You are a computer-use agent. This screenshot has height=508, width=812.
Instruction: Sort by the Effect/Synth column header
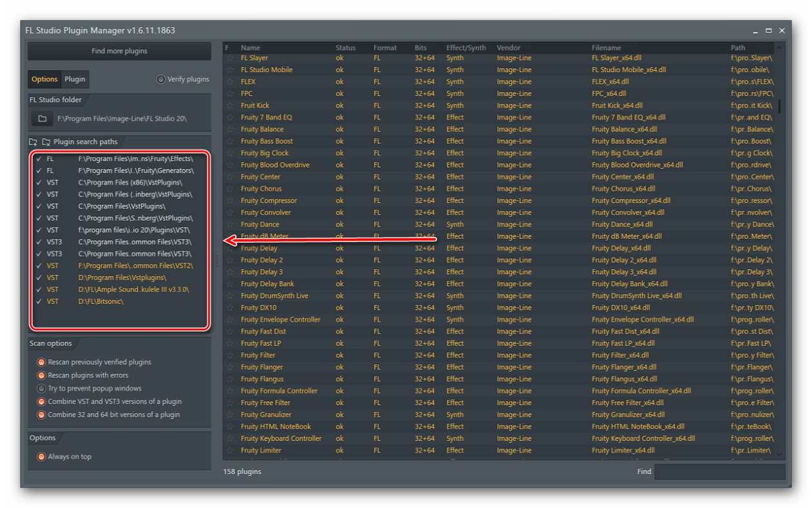coord(466,48)
